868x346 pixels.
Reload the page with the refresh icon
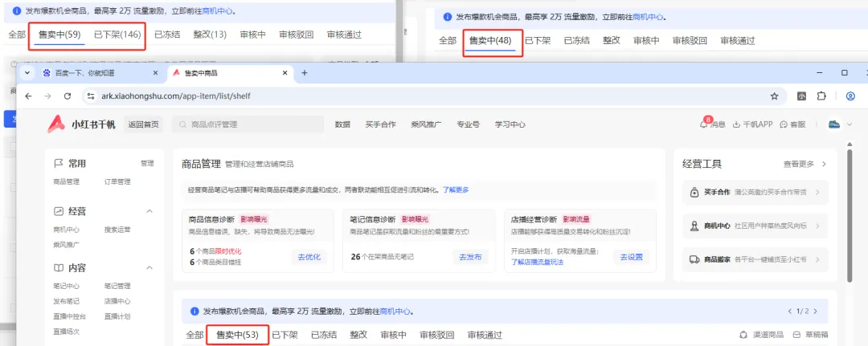68,96
